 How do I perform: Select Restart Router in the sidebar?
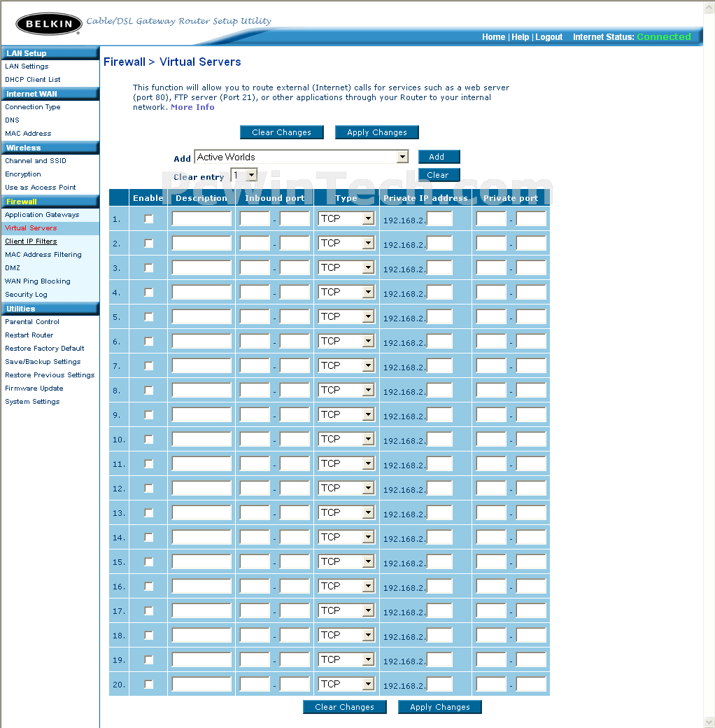coord(29,335)
